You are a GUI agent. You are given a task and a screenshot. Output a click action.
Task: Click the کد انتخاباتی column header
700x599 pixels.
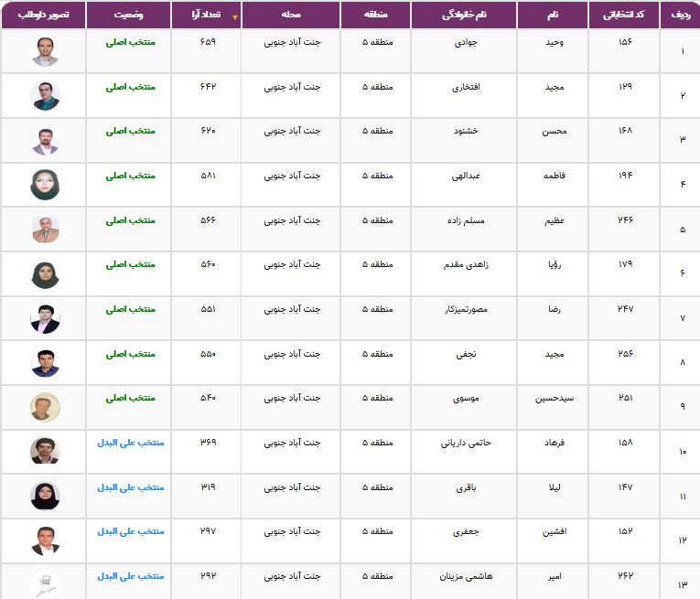click(x=624, y=15)
